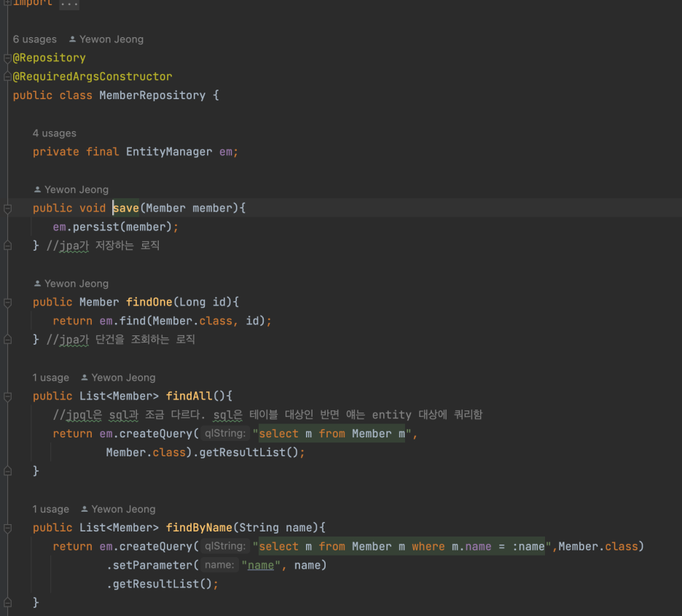Click the EntityManager type in field declaration

pyautogui.click(x=169, y=152)
